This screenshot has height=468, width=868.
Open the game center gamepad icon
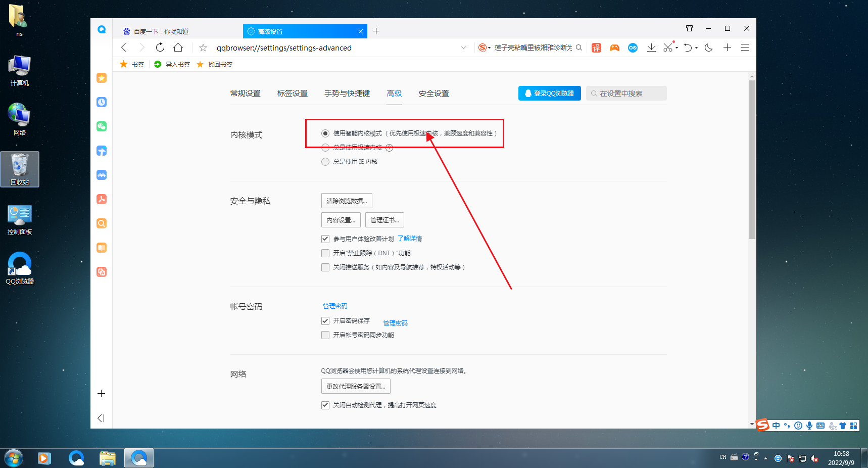click(x=614, y=48)
